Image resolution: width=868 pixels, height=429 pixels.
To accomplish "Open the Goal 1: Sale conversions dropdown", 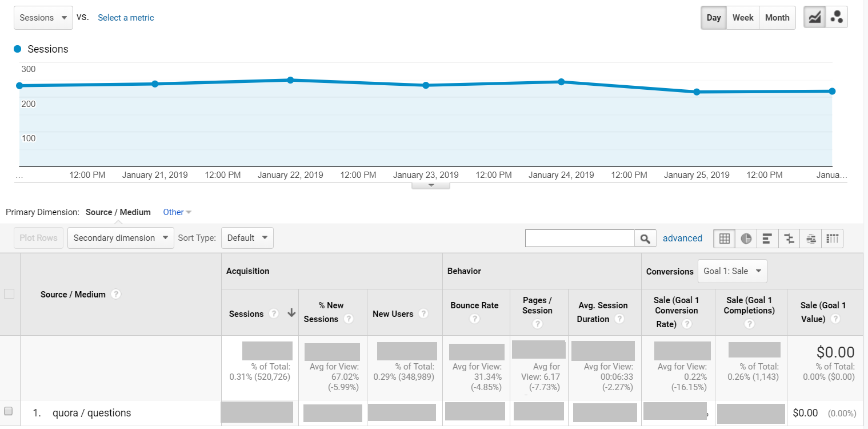I will click(x=733, y=271).
